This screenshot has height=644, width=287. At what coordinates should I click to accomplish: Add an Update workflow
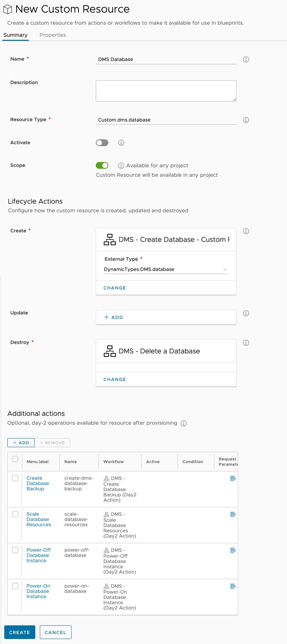[114, 317]
